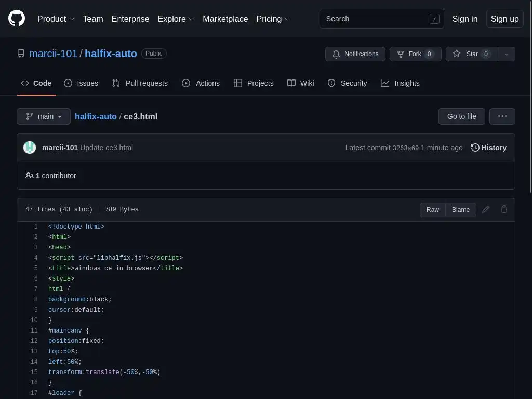Open commit hash 3263a69
This screenshot has width=532, height=399.
coord(405,148)
